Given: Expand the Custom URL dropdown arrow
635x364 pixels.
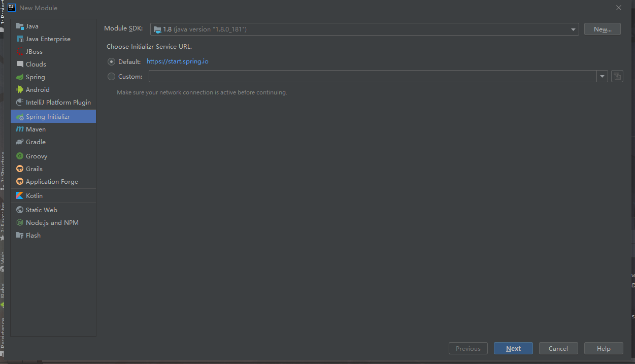Looking at the screenshot, I should (x=602, y=76).
